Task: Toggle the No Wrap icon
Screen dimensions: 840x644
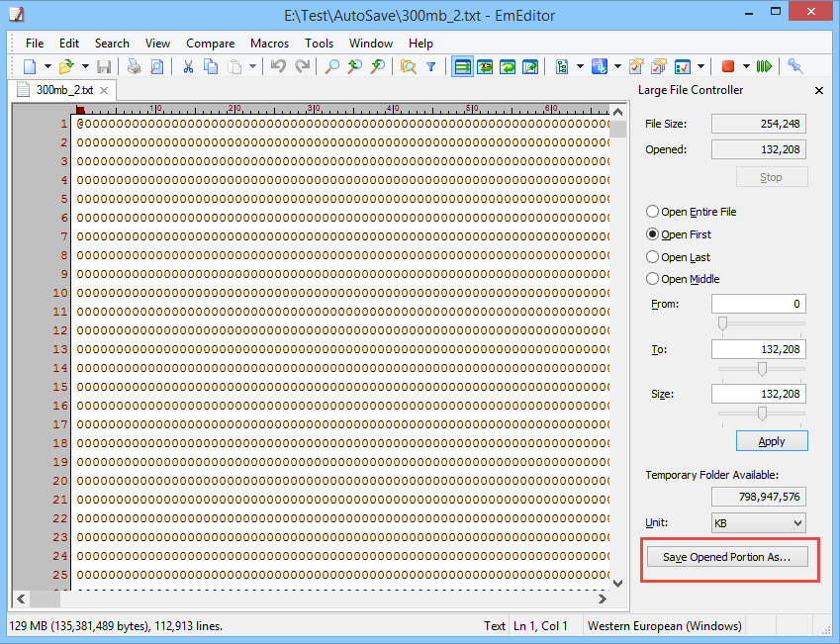Action: click(462, 66)
